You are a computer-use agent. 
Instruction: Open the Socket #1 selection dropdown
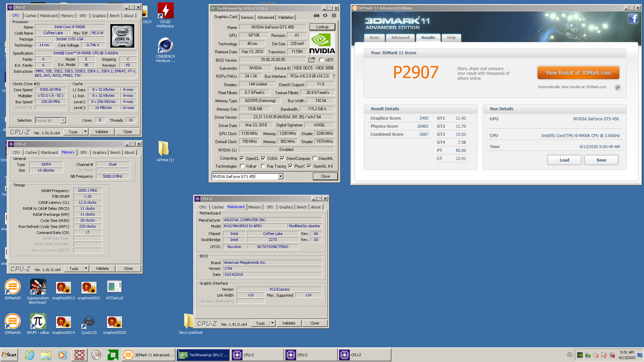(63, 120)
